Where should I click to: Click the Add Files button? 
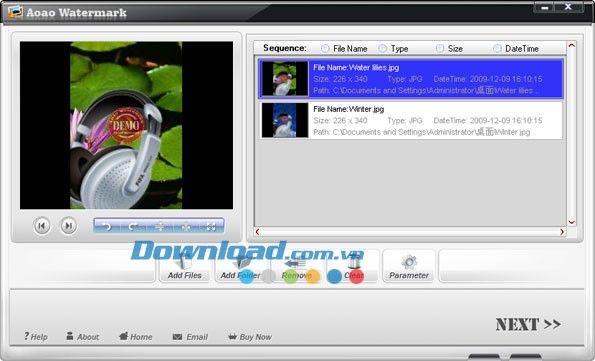coord(184,266)
